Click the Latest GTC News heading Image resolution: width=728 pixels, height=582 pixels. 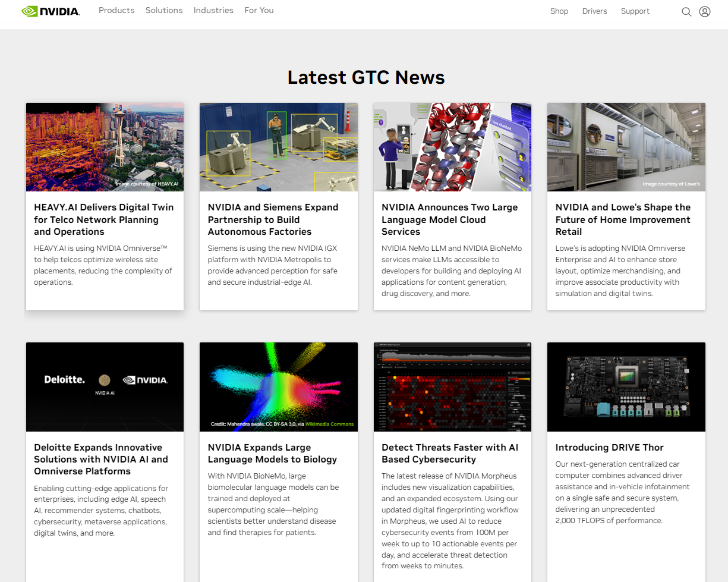pos(366,77)
